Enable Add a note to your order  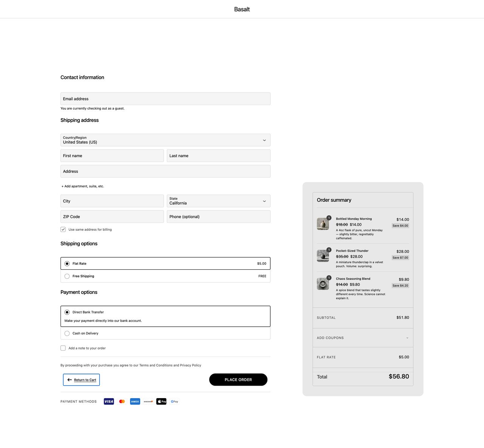63,348
